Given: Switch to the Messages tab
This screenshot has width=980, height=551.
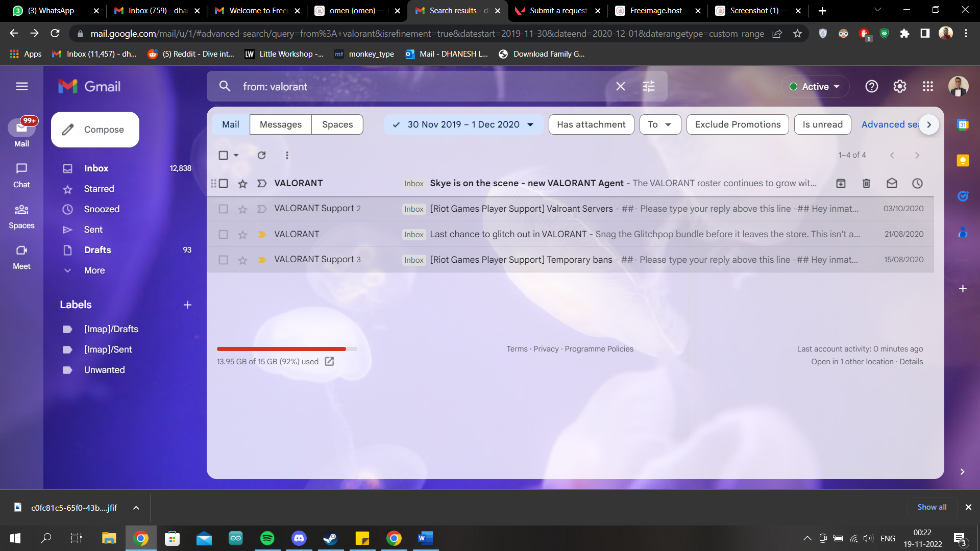Looking at the screenshot, I should click(x=280, y=124).
